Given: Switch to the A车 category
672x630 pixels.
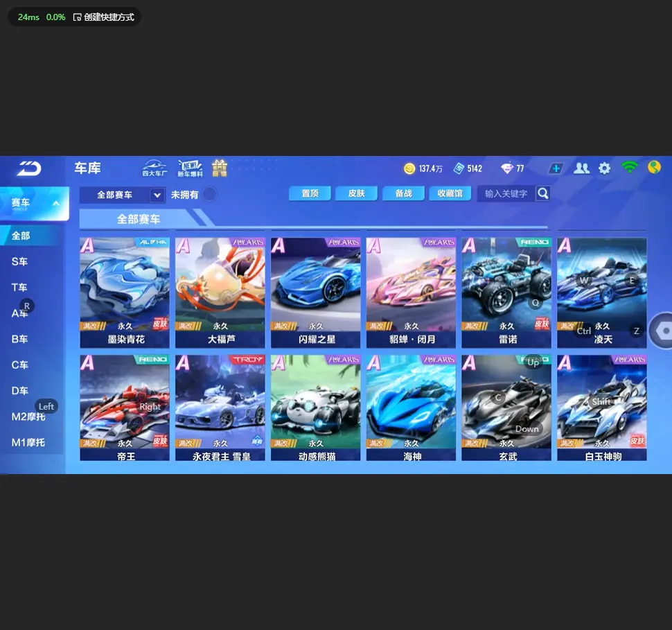Looking at the screenshot, I should [19, 313].
